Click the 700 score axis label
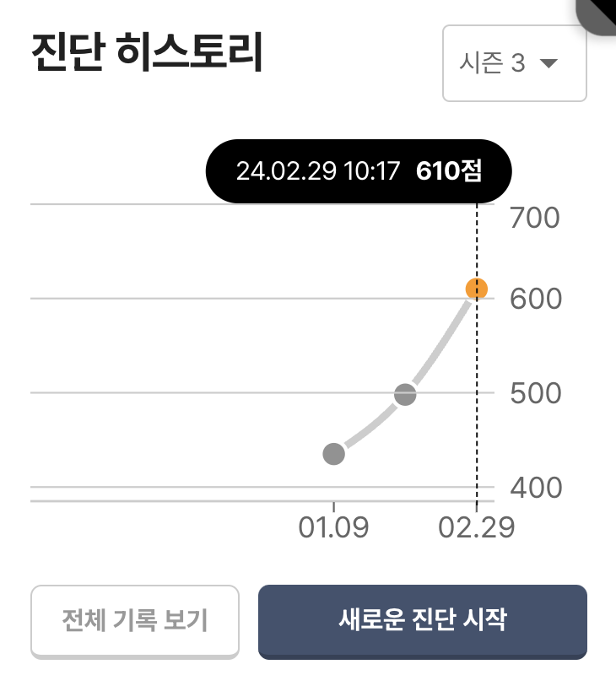Image resolution: width=616 pixels, height=675 pixels. coord(535,218)
